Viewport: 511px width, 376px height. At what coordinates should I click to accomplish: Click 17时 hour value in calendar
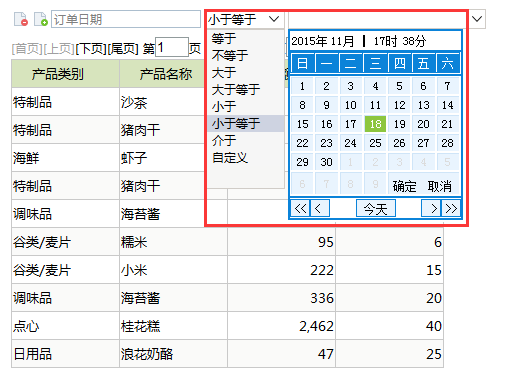tap(385, 41)
